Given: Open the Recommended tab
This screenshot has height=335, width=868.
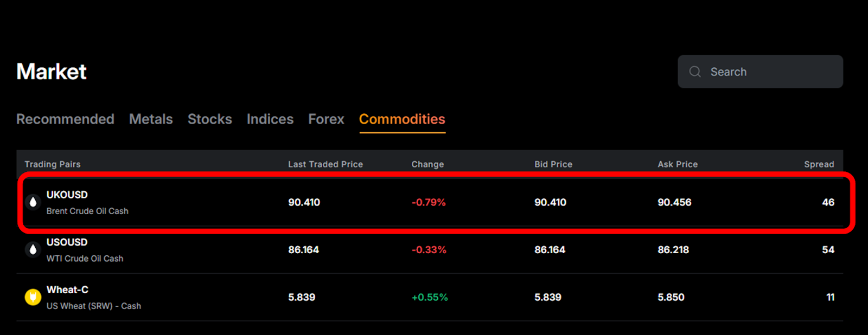Looking at the screenshot, I should pos(65,119).
